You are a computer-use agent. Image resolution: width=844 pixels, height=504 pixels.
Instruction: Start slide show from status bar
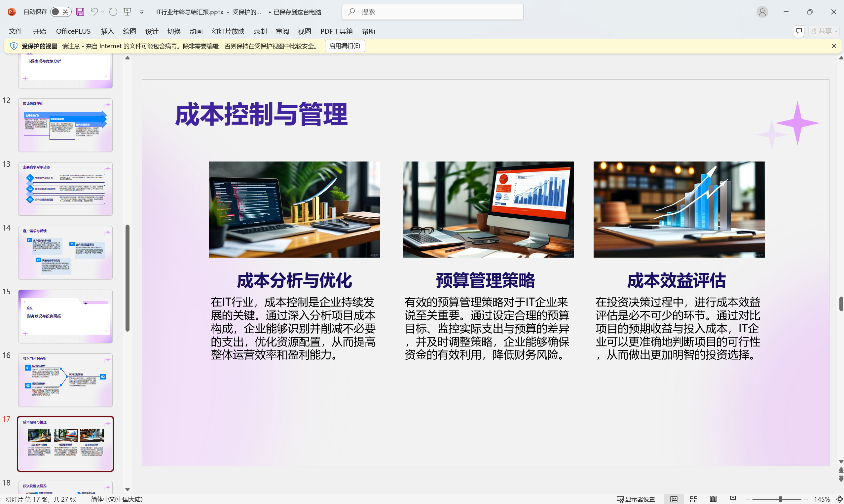tap(733, 499)
